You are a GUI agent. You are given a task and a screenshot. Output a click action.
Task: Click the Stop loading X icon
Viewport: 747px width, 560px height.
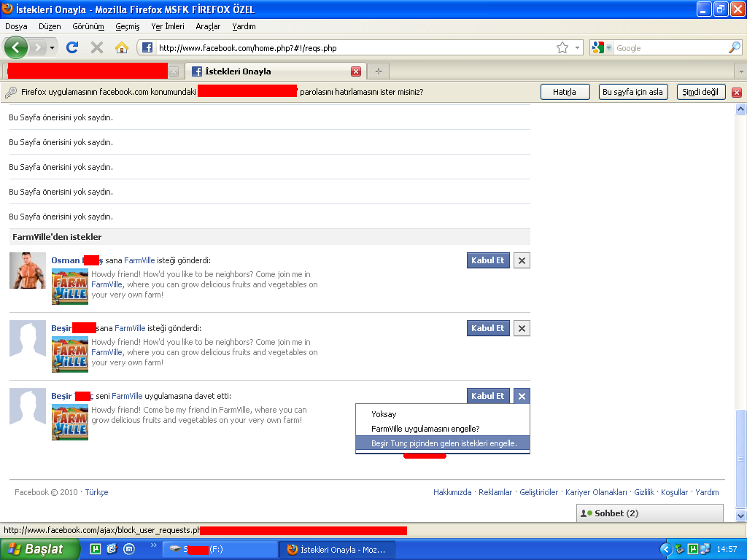[x=97, y=47]
